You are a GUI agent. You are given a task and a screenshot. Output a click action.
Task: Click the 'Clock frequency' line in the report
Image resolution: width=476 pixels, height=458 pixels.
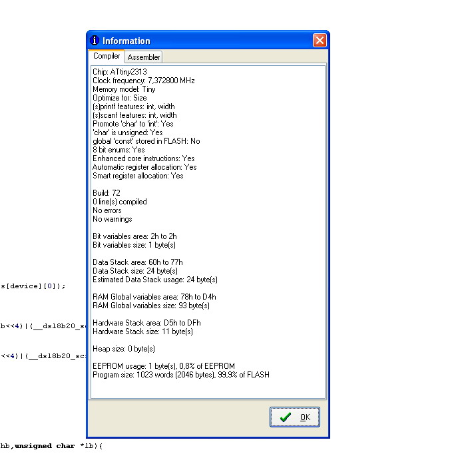click(x=144, y=81)
